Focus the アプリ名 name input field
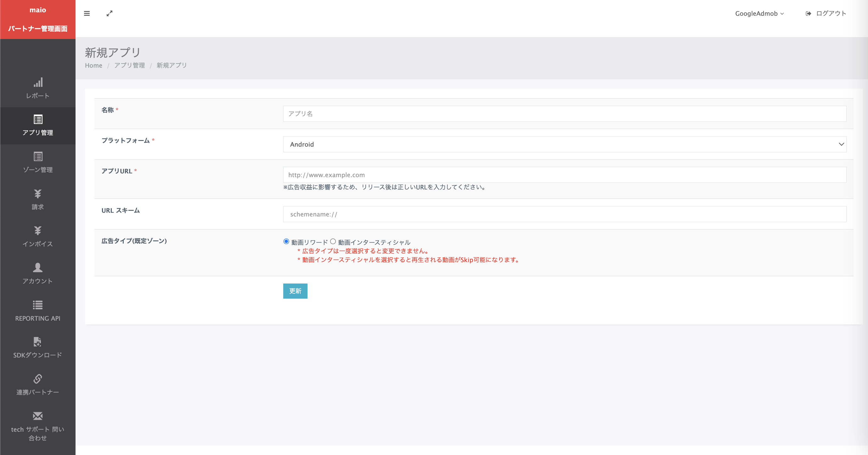 (x=564, y=114)
